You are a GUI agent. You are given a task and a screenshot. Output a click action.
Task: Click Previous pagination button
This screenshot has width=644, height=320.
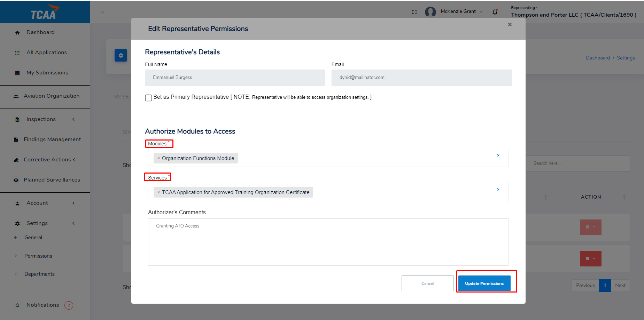(585, 286)
